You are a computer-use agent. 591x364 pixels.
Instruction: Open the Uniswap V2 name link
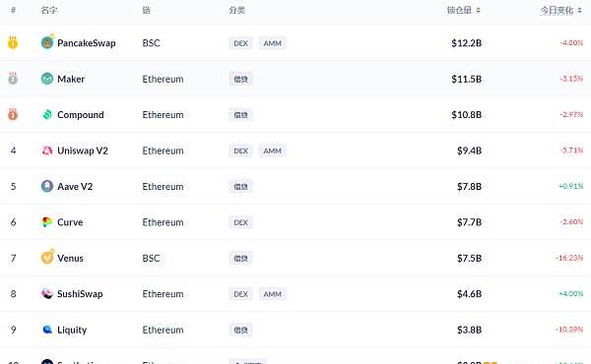coord(83,151)
